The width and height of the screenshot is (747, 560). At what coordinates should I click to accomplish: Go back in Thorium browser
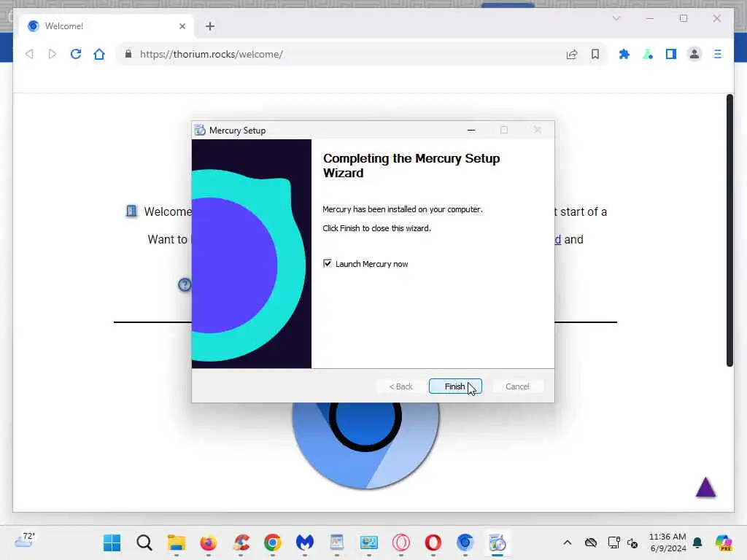pyautogui.click(x=29, y=54)
